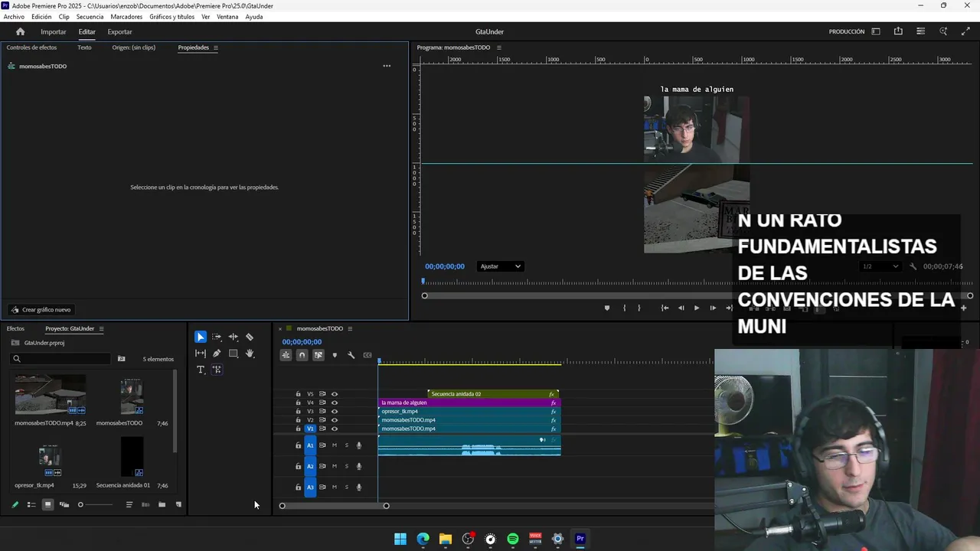Solo audio track A2
Screen dimensions: 980x551
point(346,466)
